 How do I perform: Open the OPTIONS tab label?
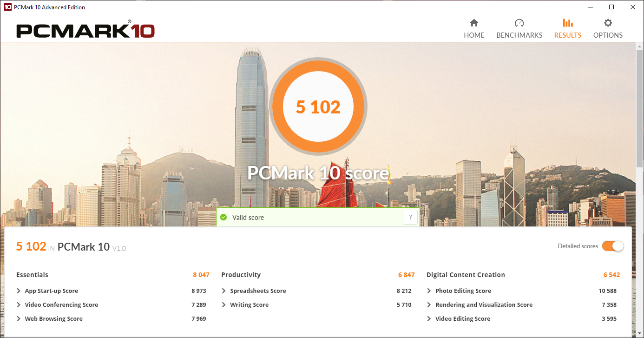608,35
